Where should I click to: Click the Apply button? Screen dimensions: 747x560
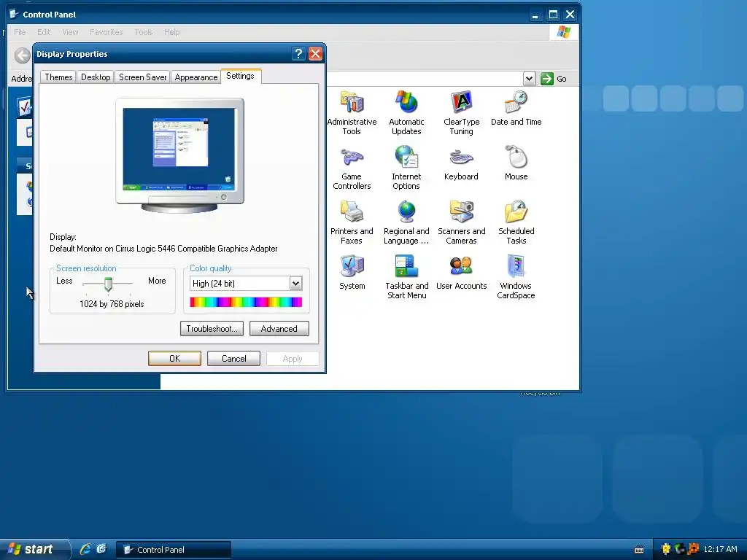pyautogui.click(x=293, y=359)
